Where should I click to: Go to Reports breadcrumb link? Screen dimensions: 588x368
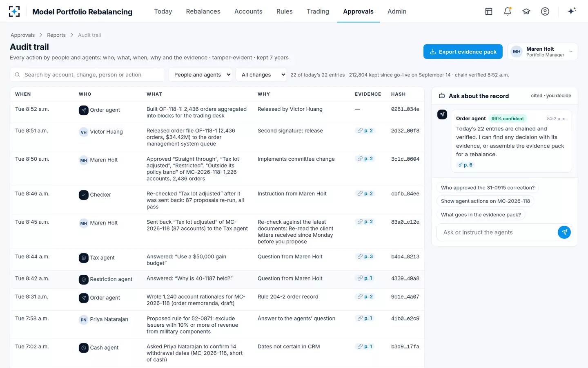[56, 35]
